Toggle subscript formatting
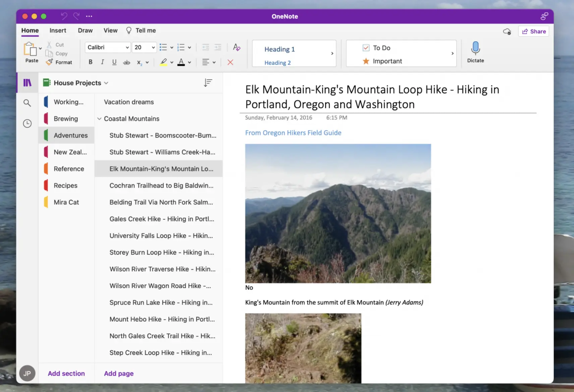The height and width of the screenshot is (392, 574). tap(139, 62)
